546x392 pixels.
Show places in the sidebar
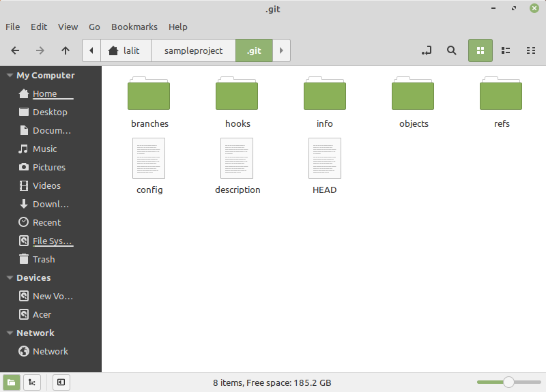click(12, 382)
